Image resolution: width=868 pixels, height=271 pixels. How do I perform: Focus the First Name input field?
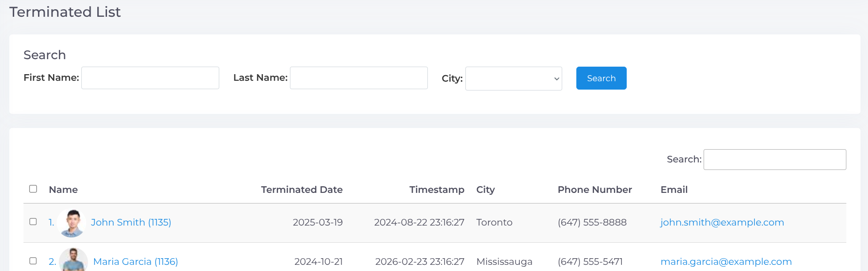150,78
